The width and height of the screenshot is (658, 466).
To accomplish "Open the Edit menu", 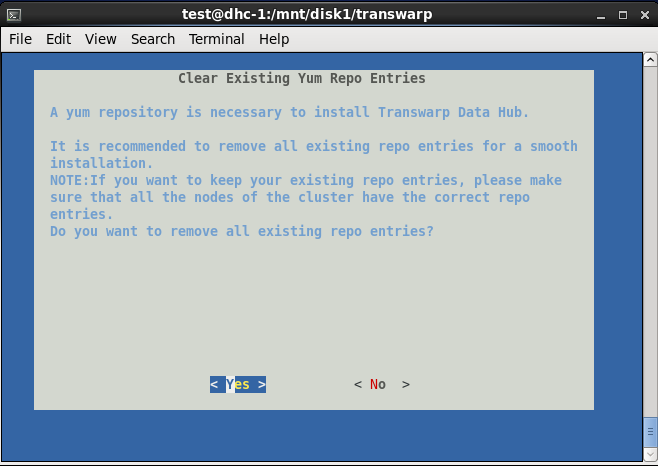I will pos(58,39).
